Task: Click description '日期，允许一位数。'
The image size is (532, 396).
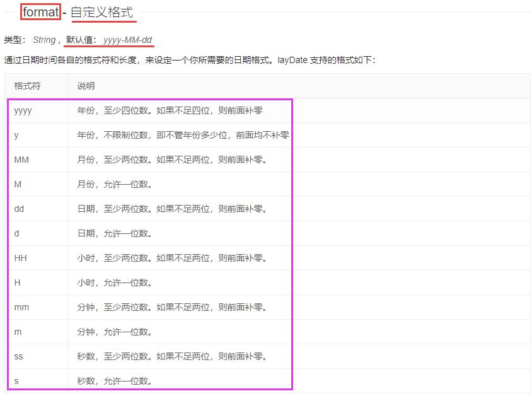Action: [115, 233]
